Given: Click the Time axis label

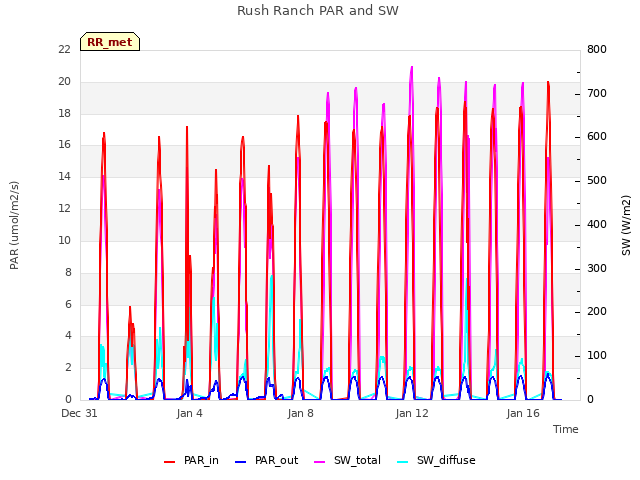Looking at the screenshot, I should tap(565, 429).
